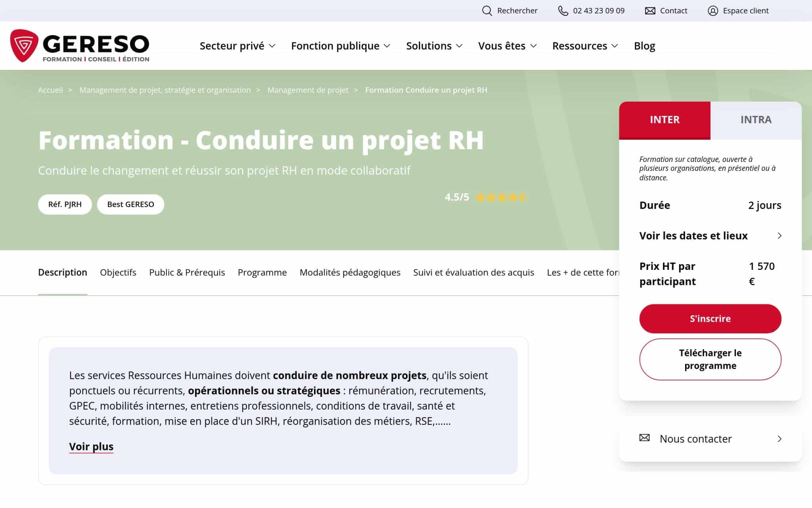This screenshot has height=508, width=812.
Task: Open the Secteur privé menu label
Action: [232, 46]
